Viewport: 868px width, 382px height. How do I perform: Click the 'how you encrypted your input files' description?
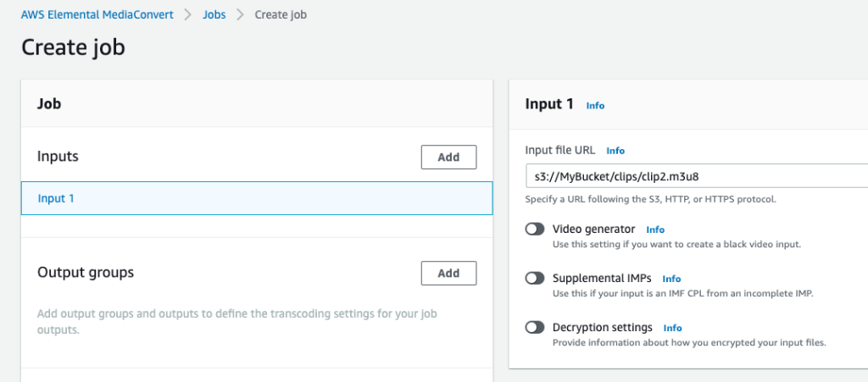coord(689,343)
